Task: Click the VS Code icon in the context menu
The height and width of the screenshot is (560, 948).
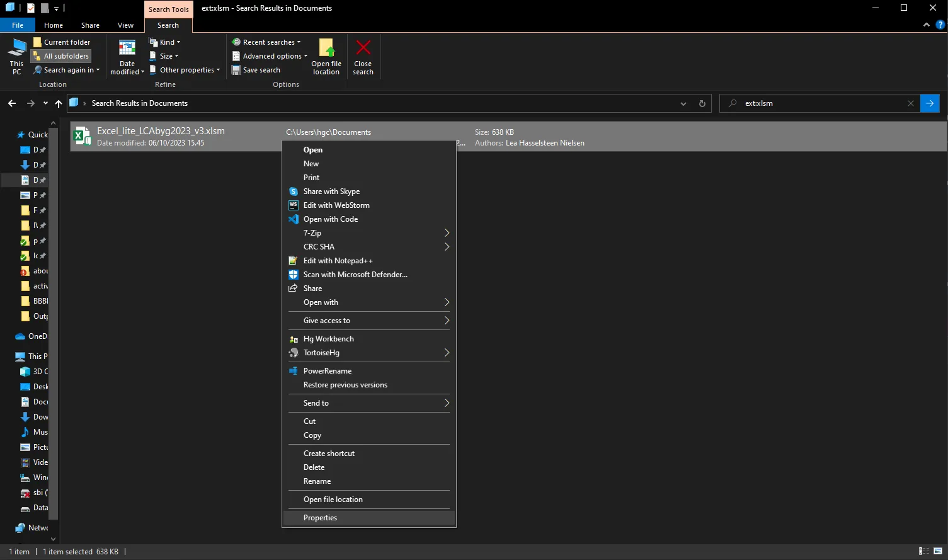Action: pyautogui.click(x=293, y=219)
